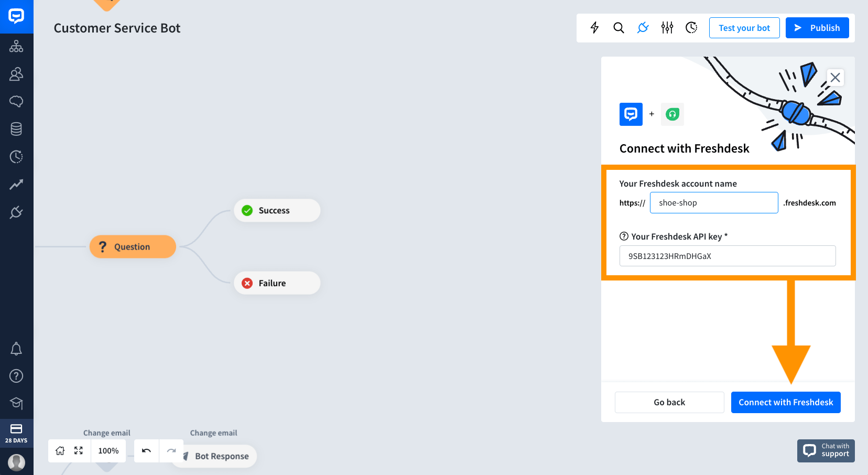Click the home reset view icon
The image size is (868, 475).
coord(60,451)
